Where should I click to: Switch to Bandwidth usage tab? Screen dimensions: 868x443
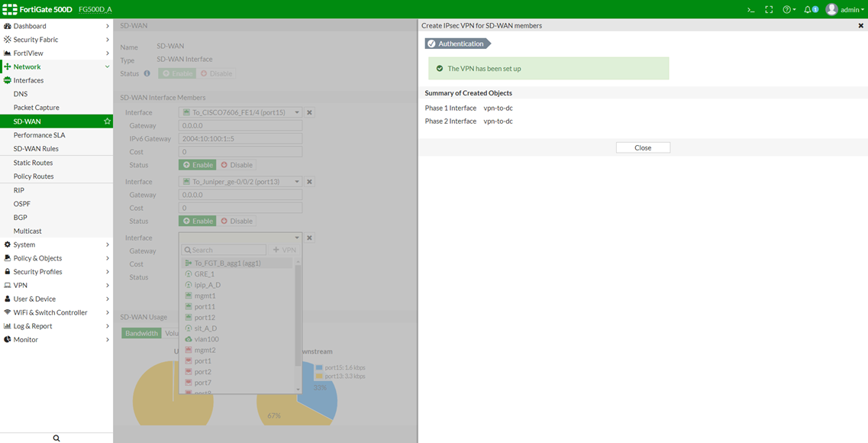tap(141, 333)
